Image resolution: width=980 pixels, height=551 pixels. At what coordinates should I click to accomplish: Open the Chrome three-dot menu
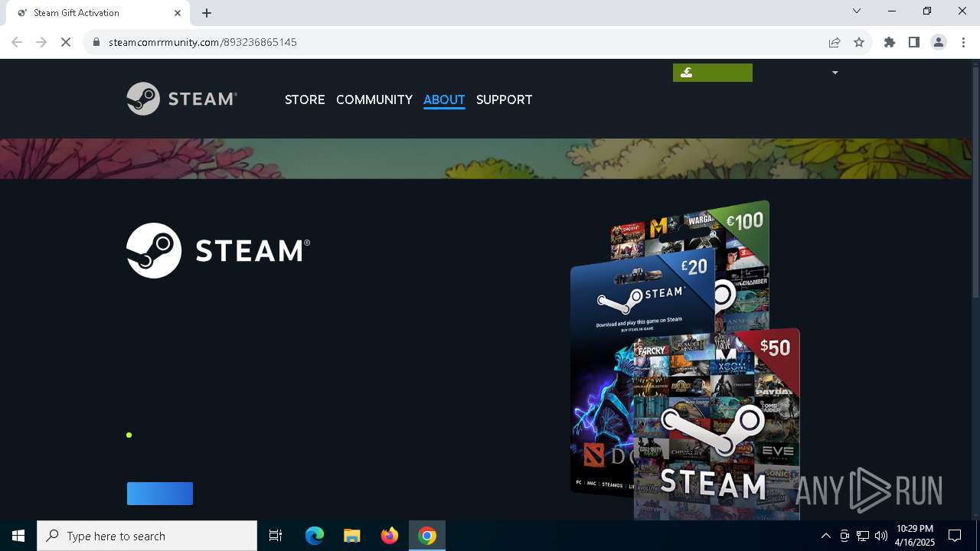click(963, 42)
